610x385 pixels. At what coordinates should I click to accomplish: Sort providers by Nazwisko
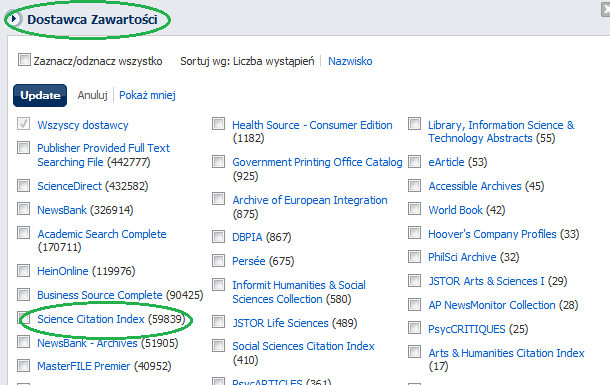(x=350, y=61)
